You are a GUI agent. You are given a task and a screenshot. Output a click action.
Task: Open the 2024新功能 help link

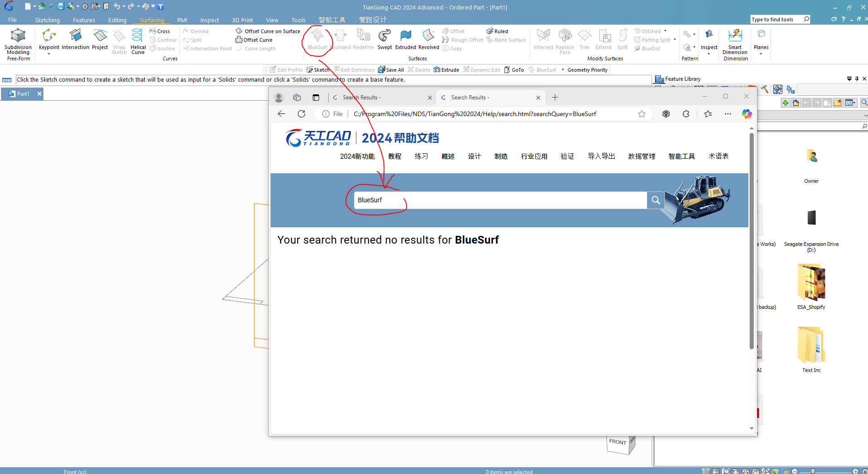[x=357, y=156]
